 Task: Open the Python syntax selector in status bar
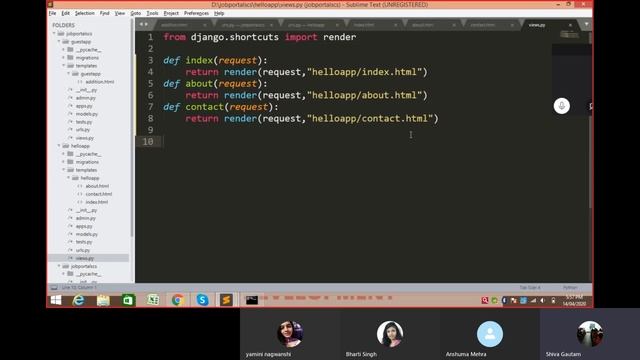click(570, 288)
